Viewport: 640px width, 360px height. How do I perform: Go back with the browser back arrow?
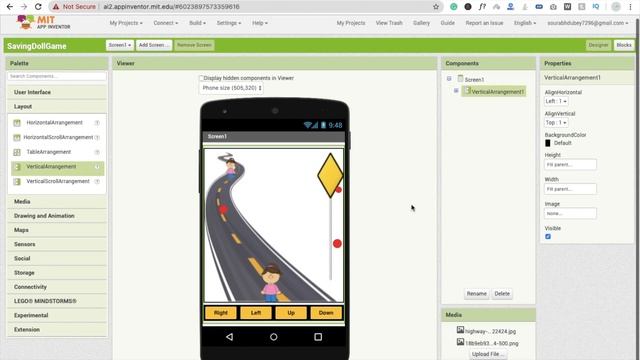(9, 7)
